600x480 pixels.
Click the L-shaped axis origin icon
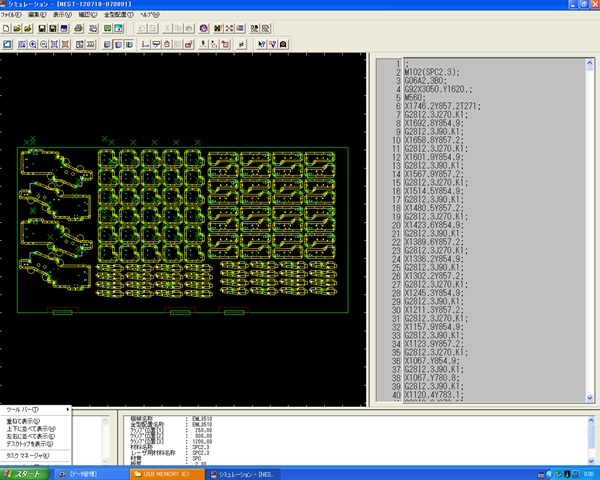(145, 44)
